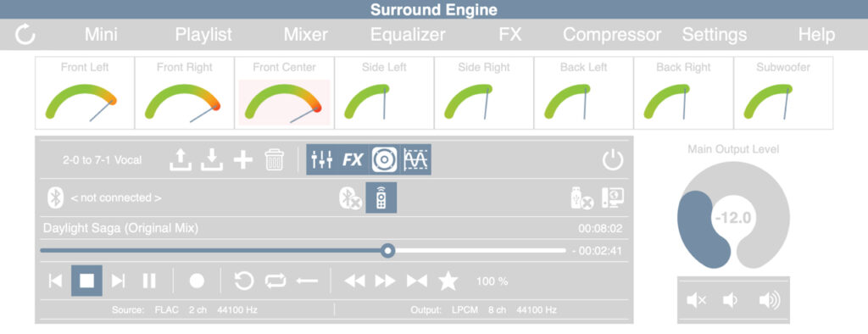Click the playback position slider handle
Image resolution: width=868 pixels, height=334 pixels.
388,251
